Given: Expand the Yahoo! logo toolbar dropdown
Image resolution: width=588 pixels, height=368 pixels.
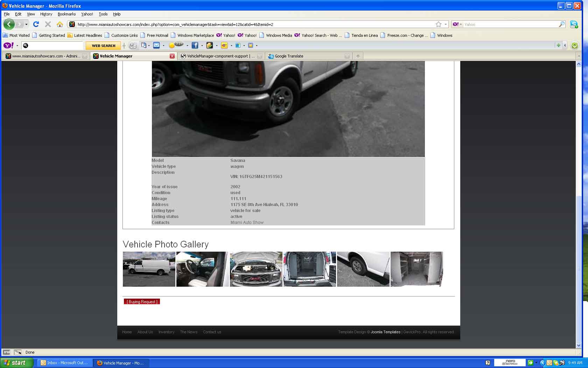Looking at the screenshot, I should pos(17,46).
